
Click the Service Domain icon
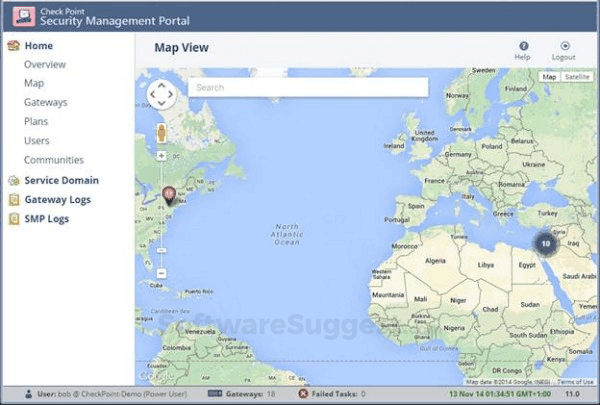pyautogui.click(x=14, y=180)
